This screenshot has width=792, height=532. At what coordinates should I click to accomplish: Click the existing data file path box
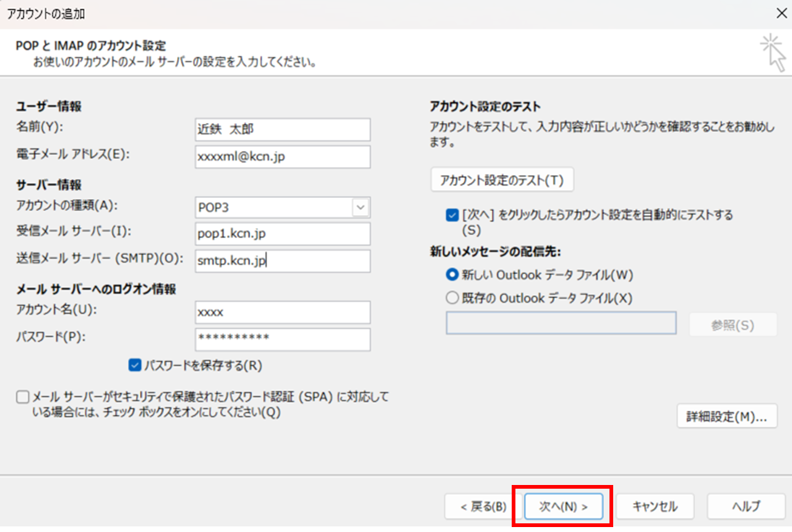(x=560, y=323)
